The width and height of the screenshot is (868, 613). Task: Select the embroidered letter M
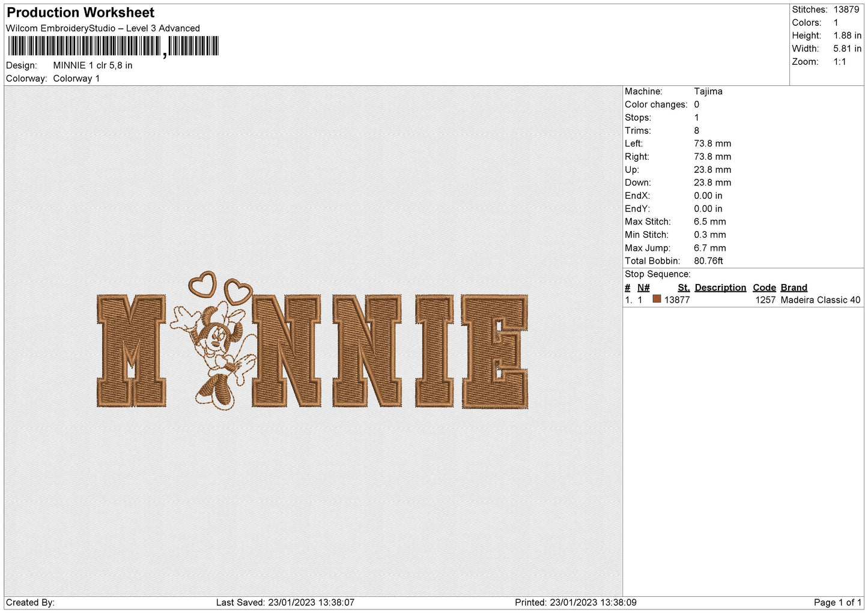click(132, 351)
